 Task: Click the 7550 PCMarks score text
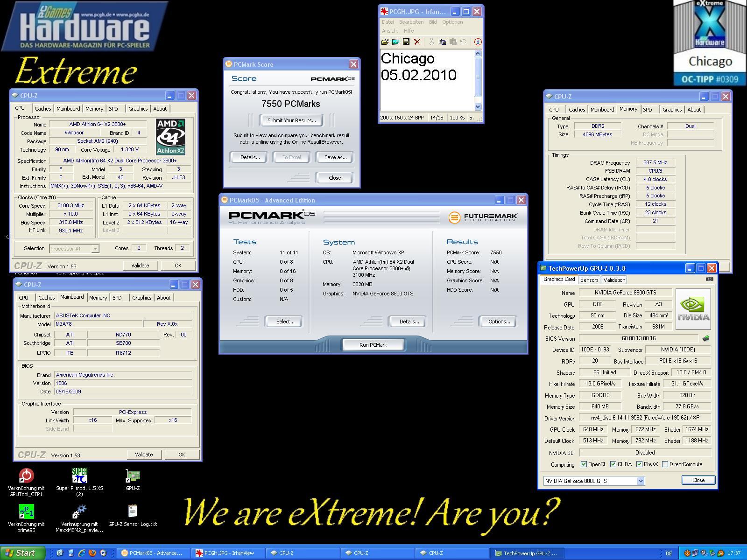tap(291, 104)
